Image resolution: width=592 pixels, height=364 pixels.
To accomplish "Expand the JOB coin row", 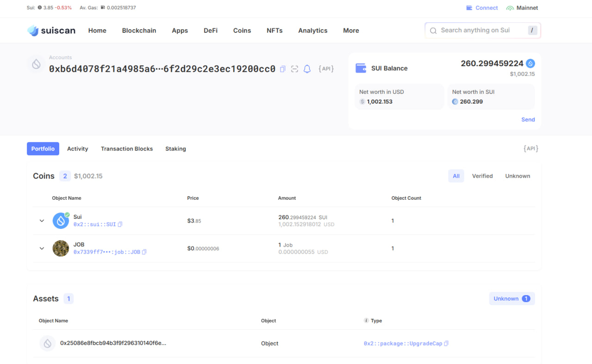I will 42,248.
